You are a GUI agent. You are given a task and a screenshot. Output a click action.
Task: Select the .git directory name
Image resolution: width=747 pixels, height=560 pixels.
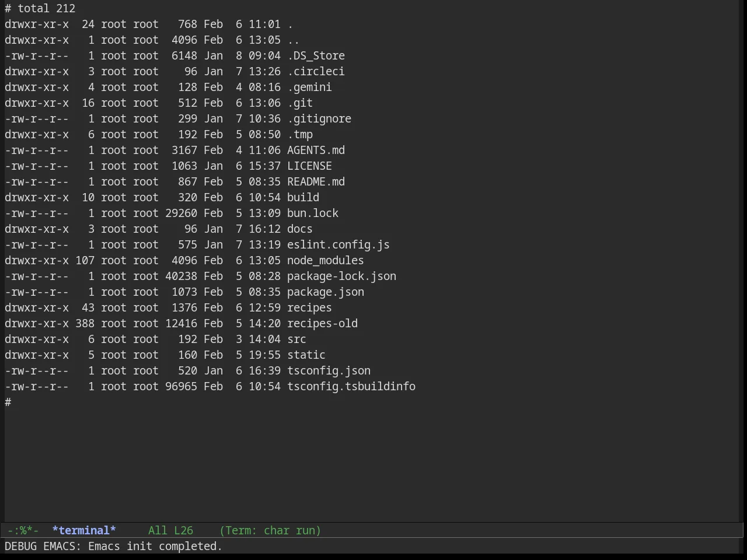(x=300, y=103)
